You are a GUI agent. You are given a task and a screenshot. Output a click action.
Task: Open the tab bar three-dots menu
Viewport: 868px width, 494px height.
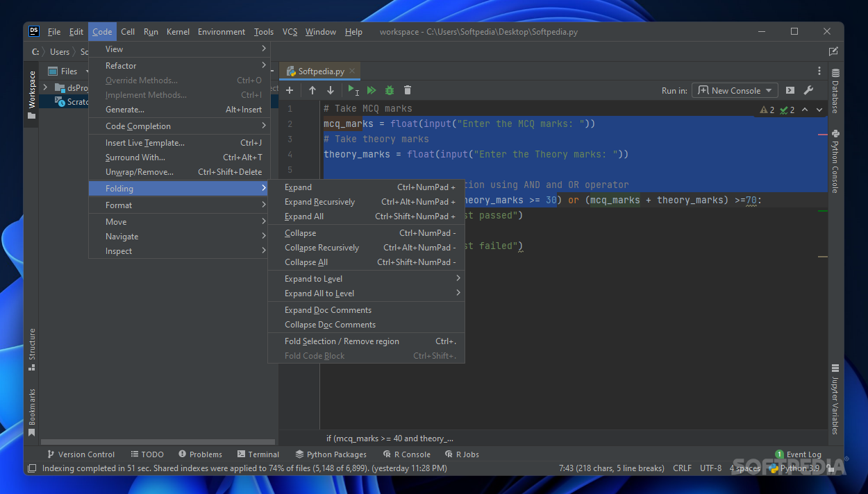pos(819,71)
